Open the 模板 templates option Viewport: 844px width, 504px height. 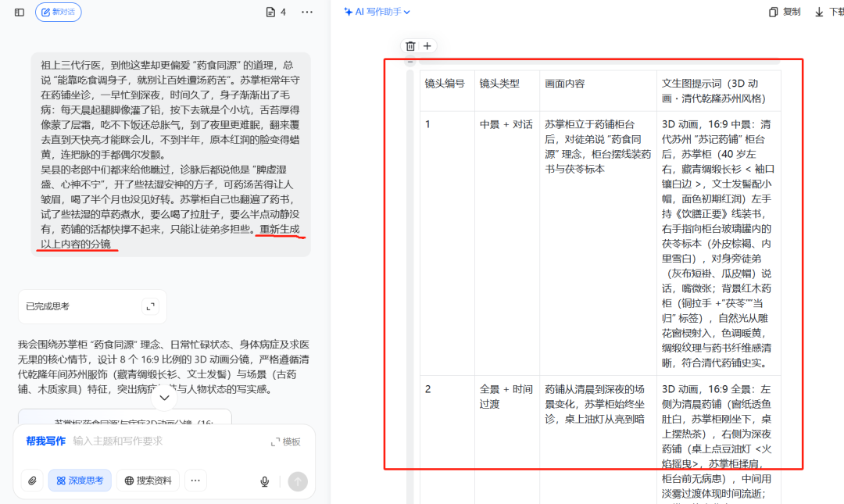(285, 441)
